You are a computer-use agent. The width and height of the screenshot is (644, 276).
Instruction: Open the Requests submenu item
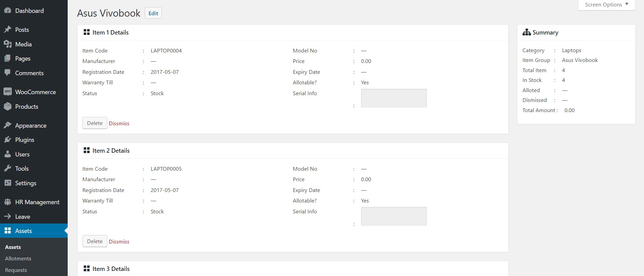pos(16,270)
